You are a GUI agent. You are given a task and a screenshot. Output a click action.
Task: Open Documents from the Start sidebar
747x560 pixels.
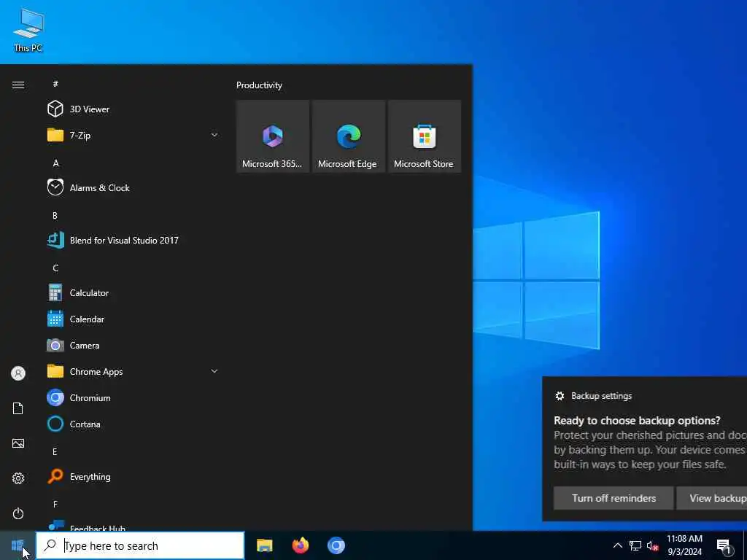[x=18, y=408]
